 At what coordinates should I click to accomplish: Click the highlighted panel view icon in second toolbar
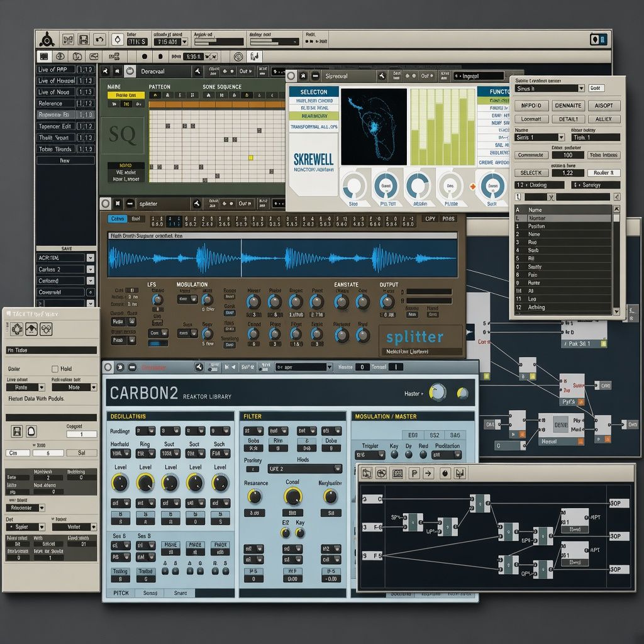point(43,56)
